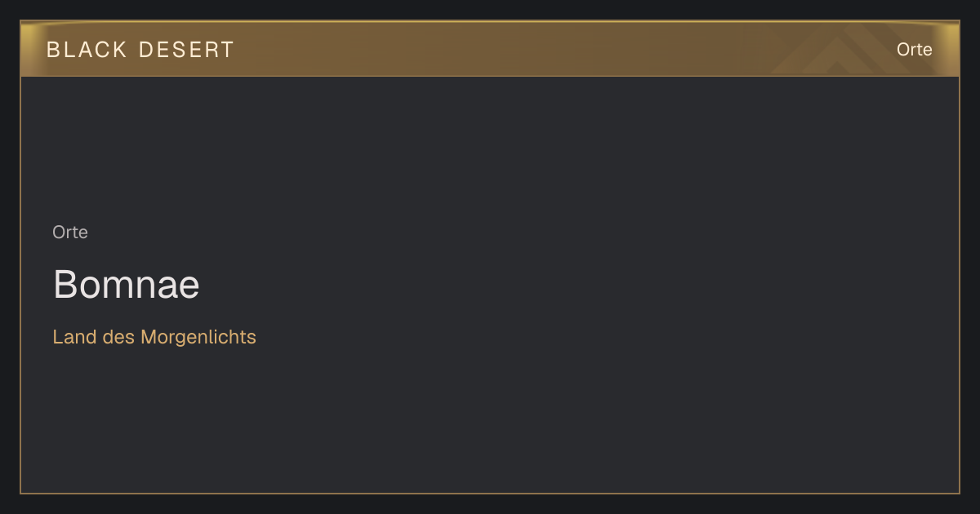This screenshot has width=980, height=514.
Task: Click the gold border at the card's bottom edge
Action: [x=490, y=493]
